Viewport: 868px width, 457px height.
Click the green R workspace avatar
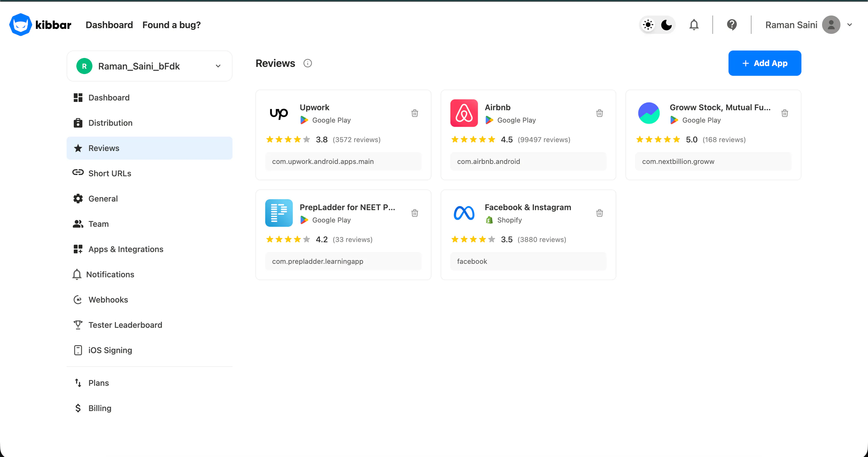point(84,66)
